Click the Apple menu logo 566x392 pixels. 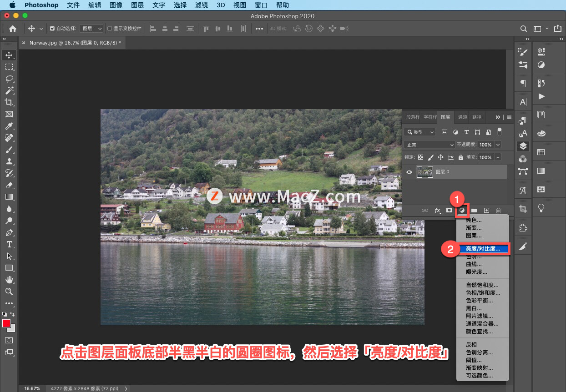coord(12,5)
